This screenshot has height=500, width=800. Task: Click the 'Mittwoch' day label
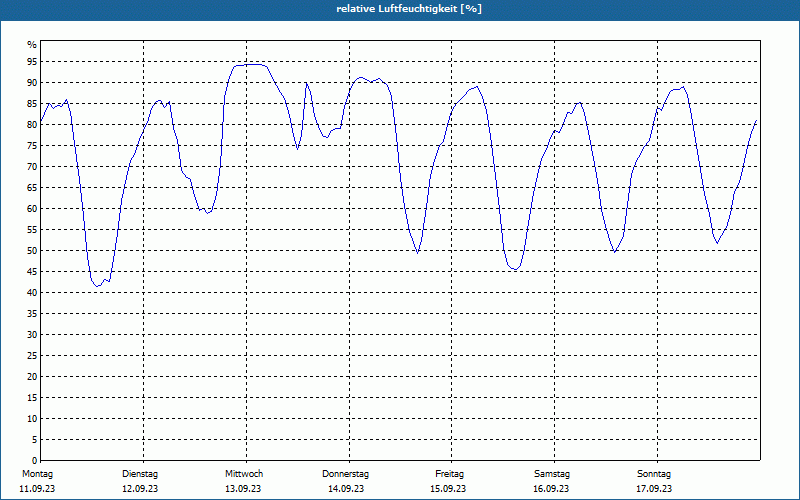[244, 474]
